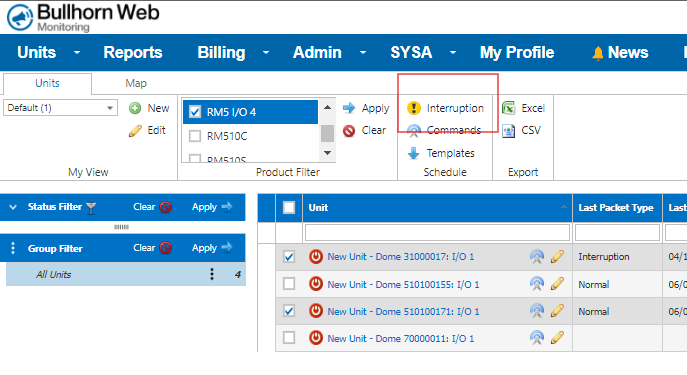The height and width of the screenshot is (375, 687).
Task: Toggle the select-all checkbox in Unit header
Action: pyautogui.click(x=289, y=207)
